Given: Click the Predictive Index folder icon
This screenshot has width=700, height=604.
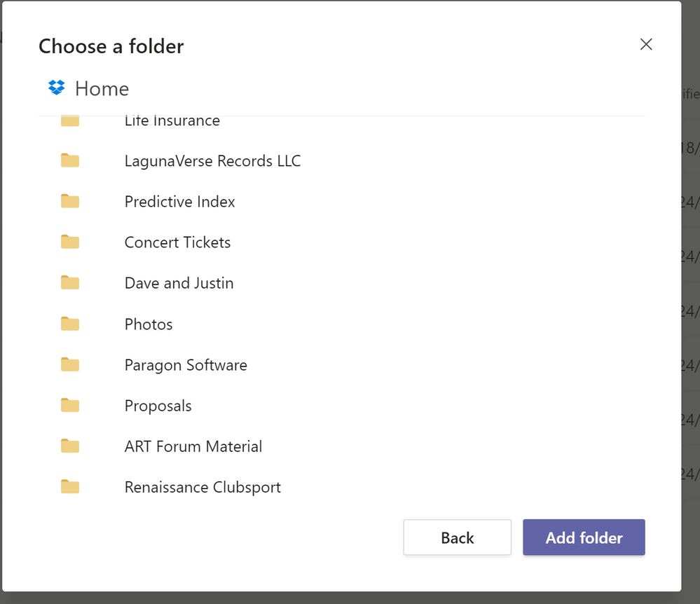Looking at the screenshot, I should [x=70, y=201].
